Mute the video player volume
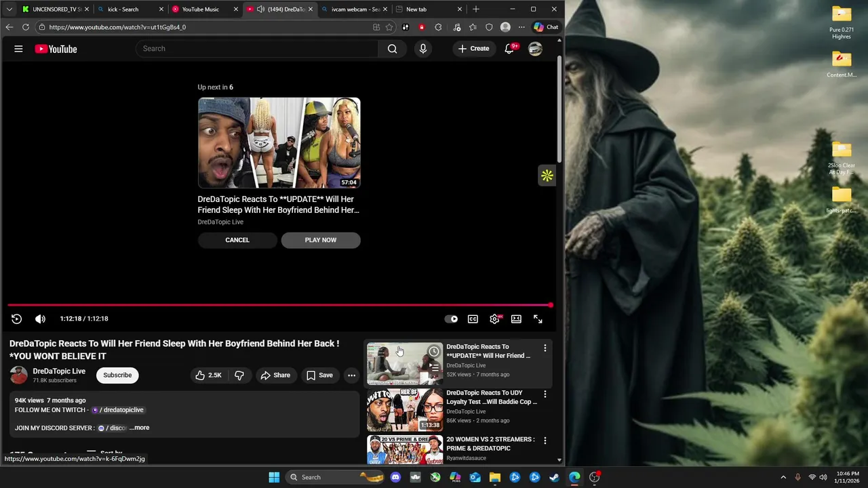The image size is (868, 488). [40, 319]
